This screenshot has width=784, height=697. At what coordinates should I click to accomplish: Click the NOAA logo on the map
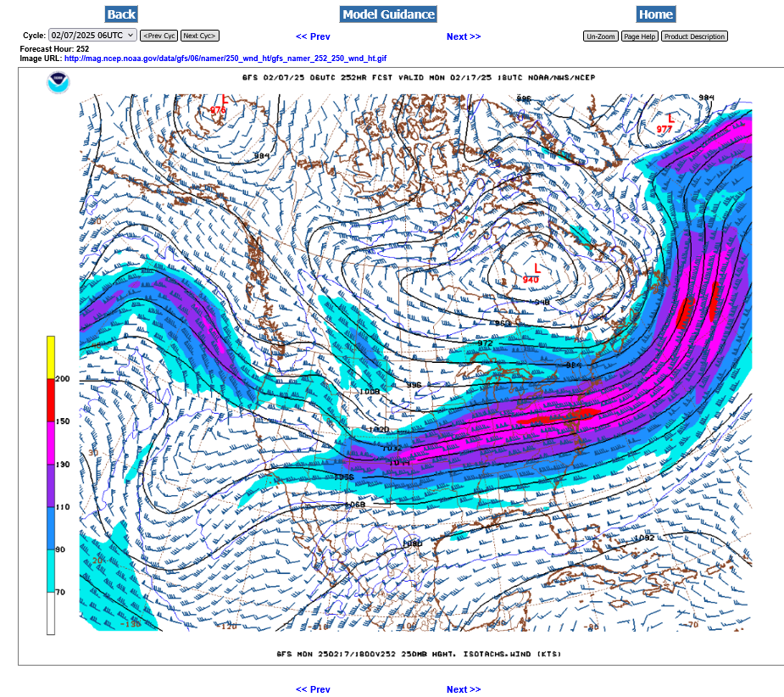tap(58, 82)
